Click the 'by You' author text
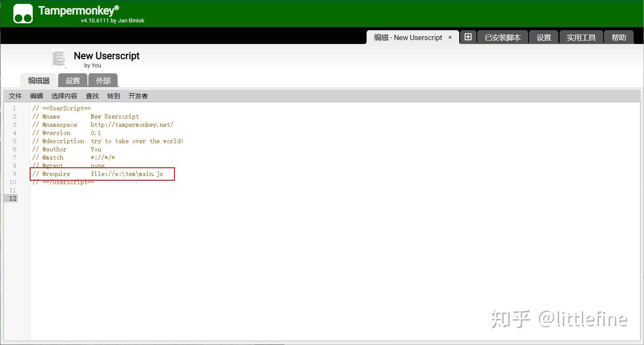This screenshot has width=644, height=345. click(93, 66)
